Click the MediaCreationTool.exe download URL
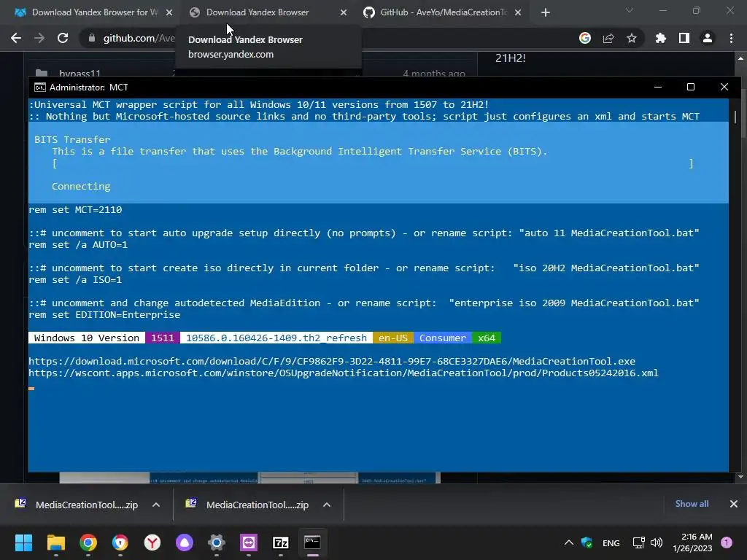 pos(332,361)
